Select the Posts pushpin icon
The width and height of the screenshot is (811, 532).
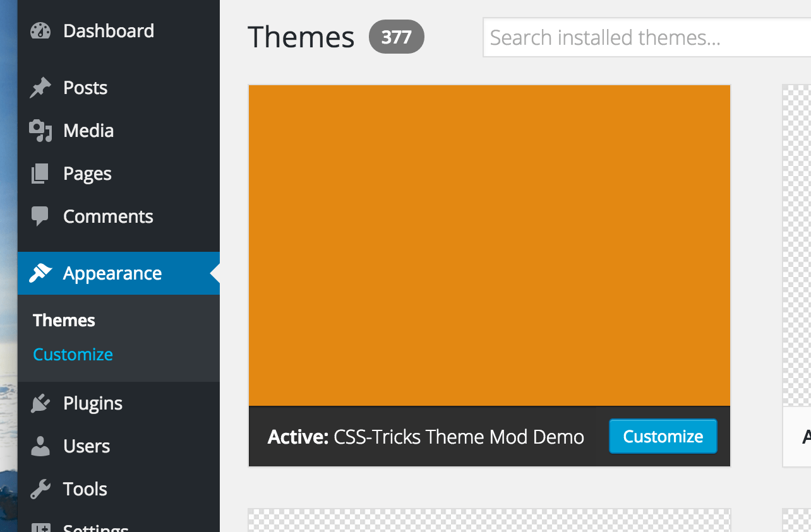point(40,87)
